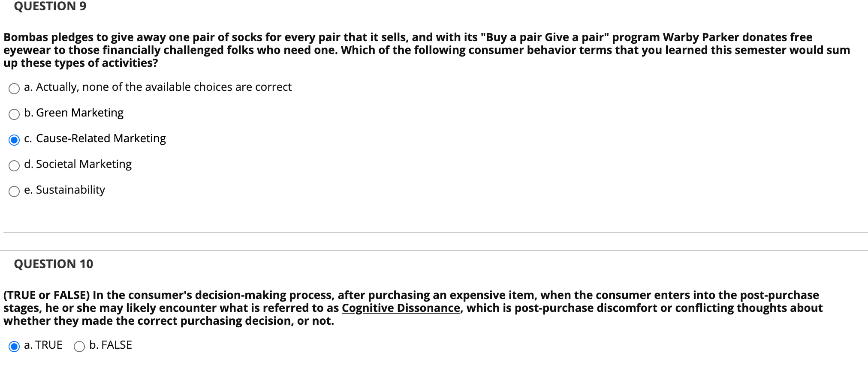Click the QUESTION 10 heading
Image resolution: width=868 pixels, height=365 pixels.
(x=53, y=264)
